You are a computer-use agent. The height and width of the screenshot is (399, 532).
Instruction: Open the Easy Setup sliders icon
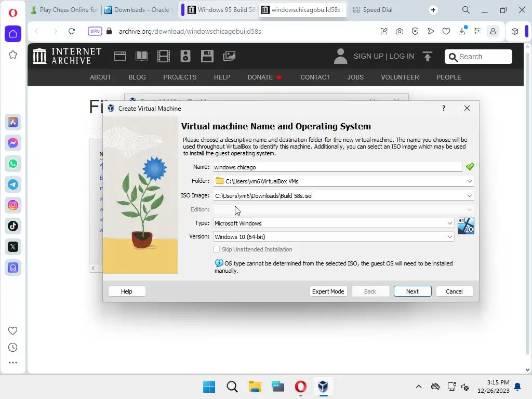click(x=477, y=31)
